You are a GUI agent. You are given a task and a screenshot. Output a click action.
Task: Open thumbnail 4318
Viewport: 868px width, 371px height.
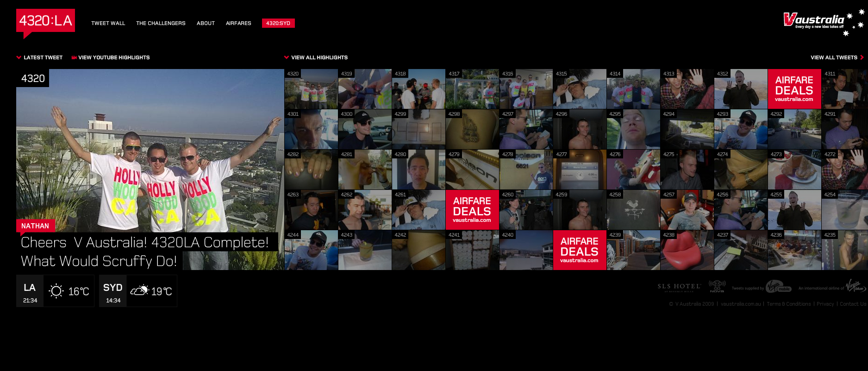[x=418, y=89]
